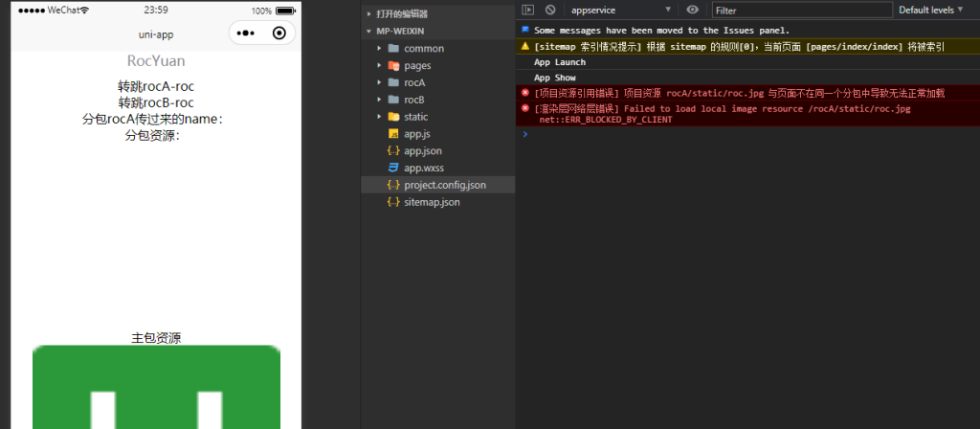Image resolution: width=980 pixels, height=429 pixels.
Task: Click the 渲染层网络层错误 red error icon
Action: coord(525,108)
